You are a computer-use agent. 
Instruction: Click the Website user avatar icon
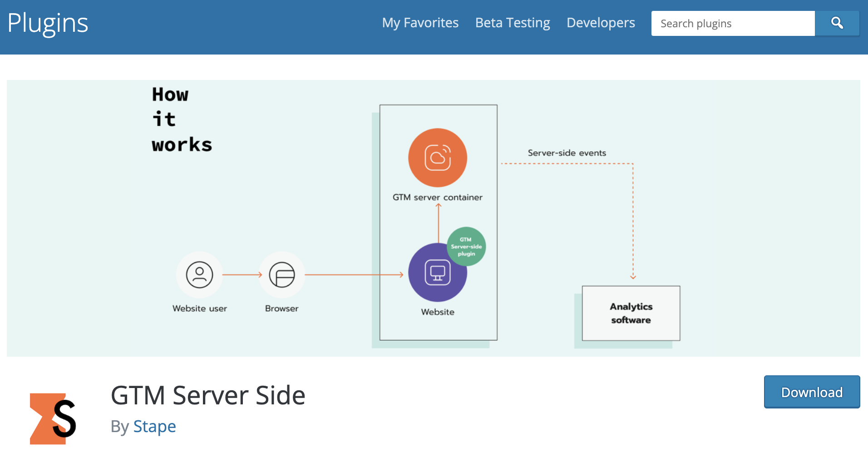[x=200, y=274]
